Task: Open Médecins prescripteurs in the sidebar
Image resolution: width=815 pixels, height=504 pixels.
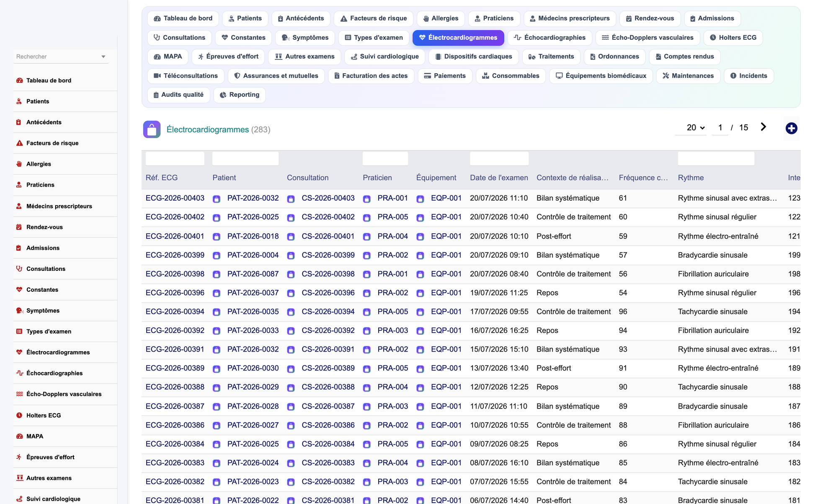Action: tap(65, 206)
